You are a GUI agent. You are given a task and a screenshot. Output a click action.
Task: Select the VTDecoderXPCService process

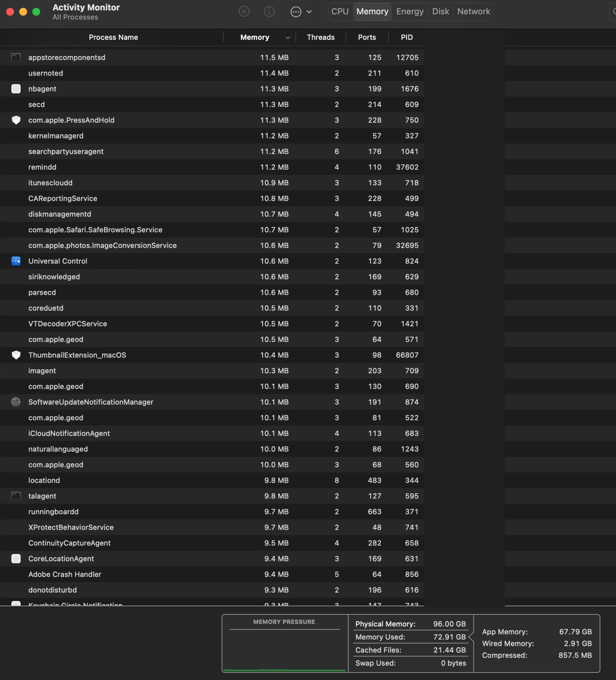pos(212,324)
